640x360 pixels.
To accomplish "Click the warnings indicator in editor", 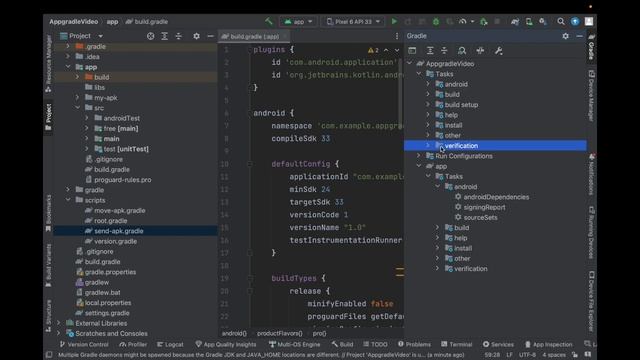I will [373, 50].
